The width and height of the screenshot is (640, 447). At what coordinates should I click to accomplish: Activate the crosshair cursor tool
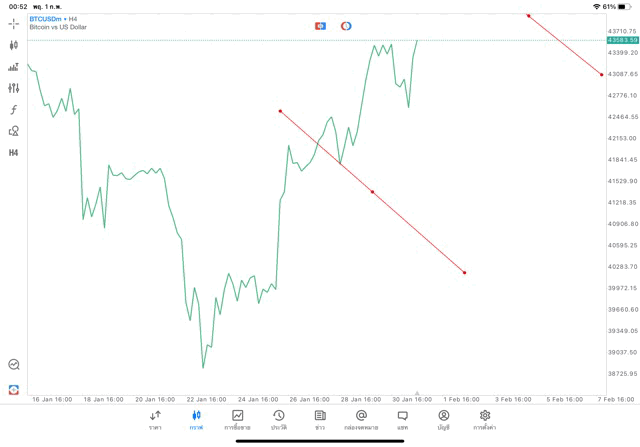pyautogui.click(x=14, y=22)
